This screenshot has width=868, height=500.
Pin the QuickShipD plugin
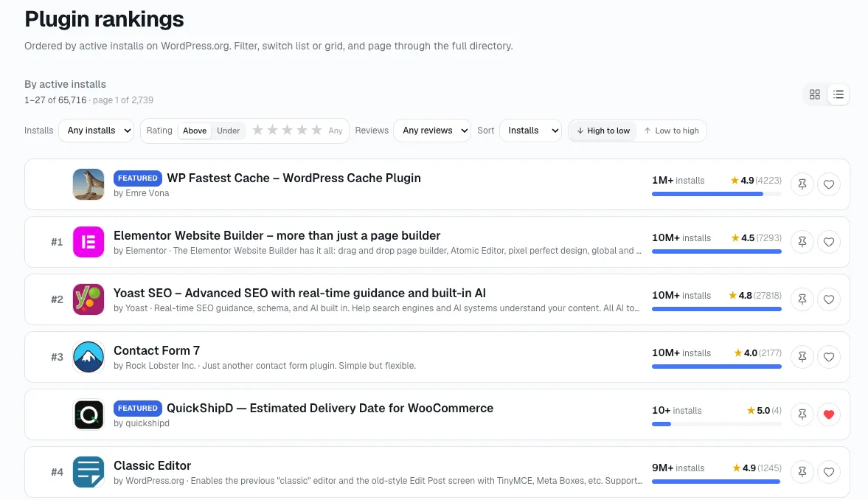(802, 414)
